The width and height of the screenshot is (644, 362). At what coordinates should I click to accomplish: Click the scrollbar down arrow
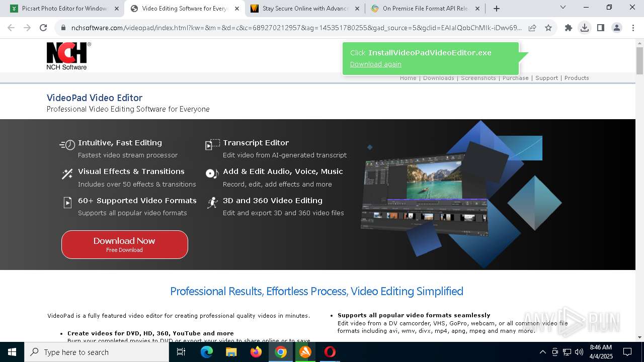point(639,337)
